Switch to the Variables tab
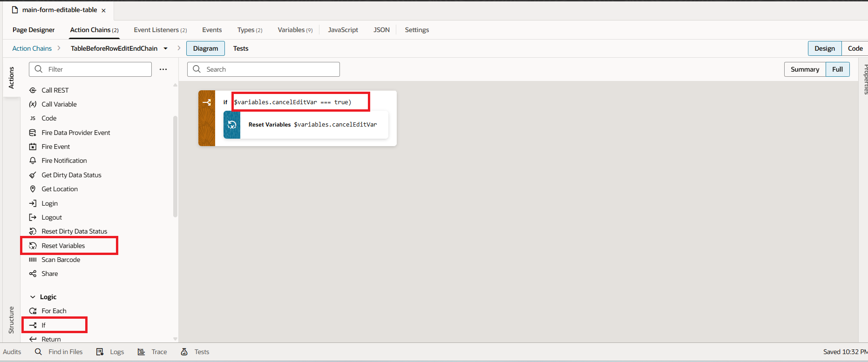 (x=295, y=30)
